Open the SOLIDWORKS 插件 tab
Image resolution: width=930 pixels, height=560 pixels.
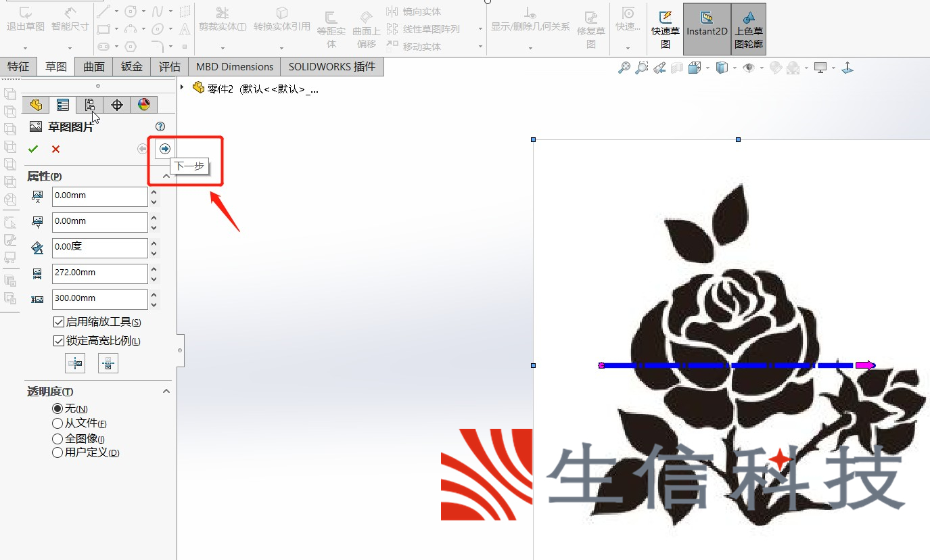coord(332,66)
